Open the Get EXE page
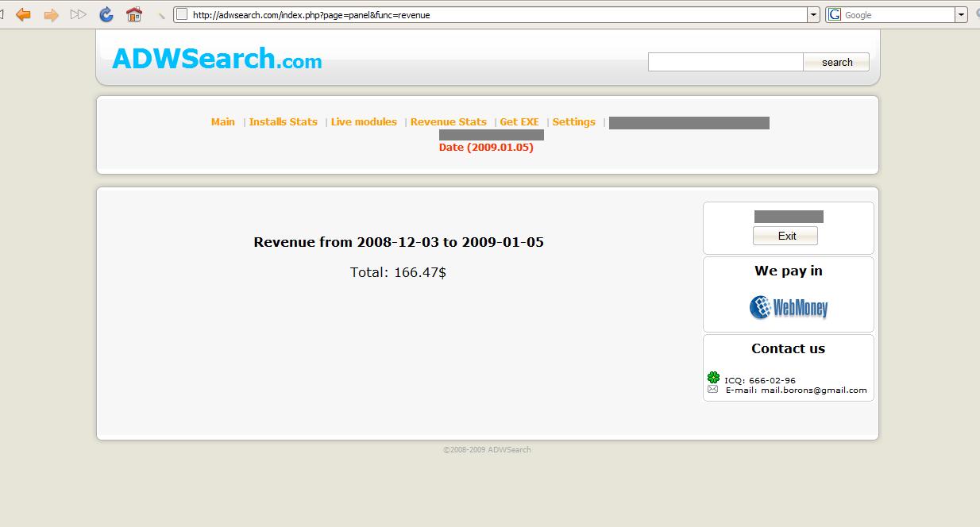This screenshot has height=527, width=980. tap(519, 121)
